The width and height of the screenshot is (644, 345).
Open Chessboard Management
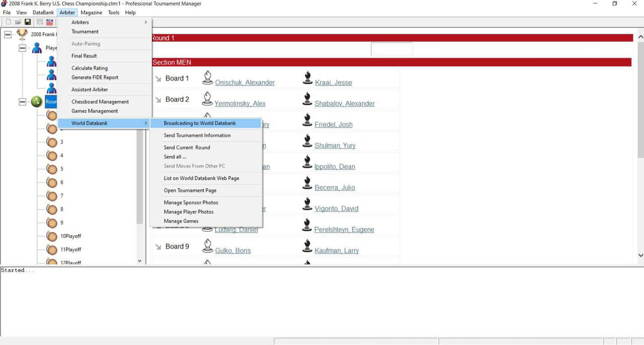pyautogui.click(x=104, y=102)
